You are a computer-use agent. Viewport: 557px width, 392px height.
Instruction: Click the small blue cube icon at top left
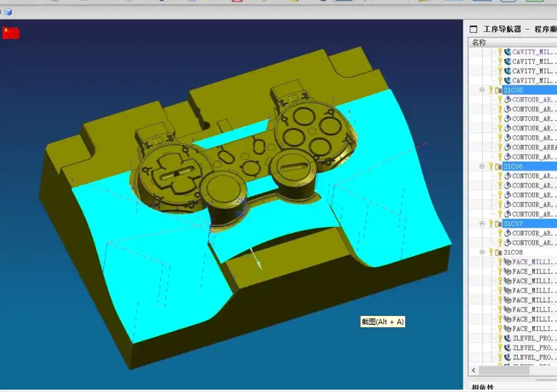pyautogui.click(x=8, y=12)
